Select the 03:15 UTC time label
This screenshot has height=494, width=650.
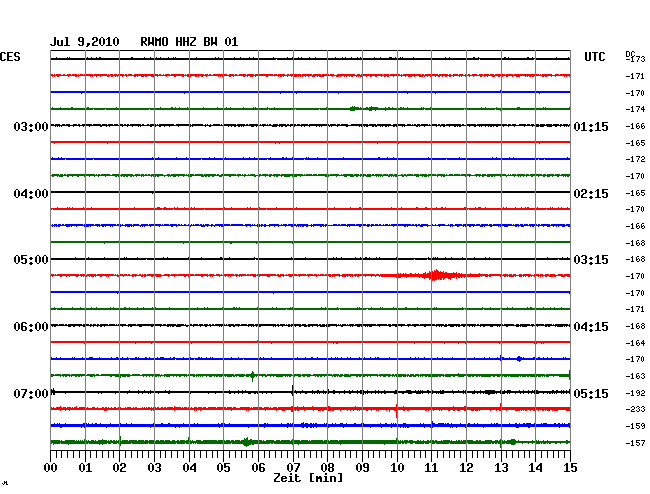pyautogui.click(x=591, y=260)
